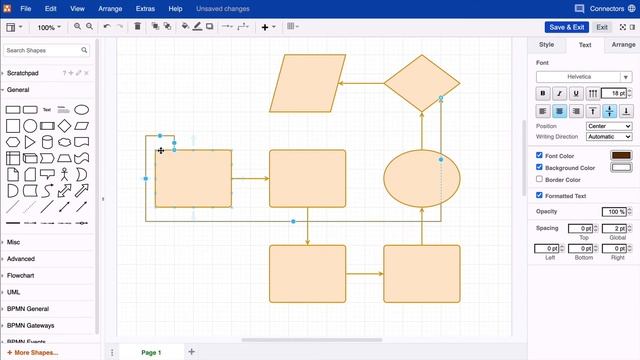Expand the Misc shapes section
Viewport: 640px width, 360px height.
tap(13, 242)
